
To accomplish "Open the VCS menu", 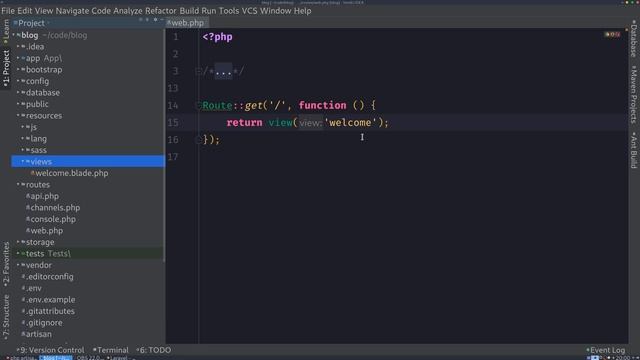I will pyautogui.click(x=249, y=11).
